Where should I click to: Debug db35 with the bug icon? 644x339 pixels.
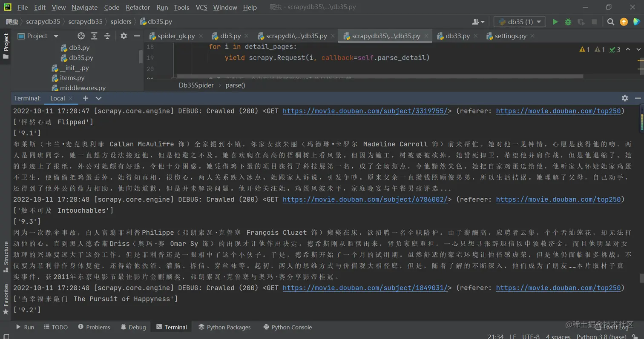click(x=568, y=22)
